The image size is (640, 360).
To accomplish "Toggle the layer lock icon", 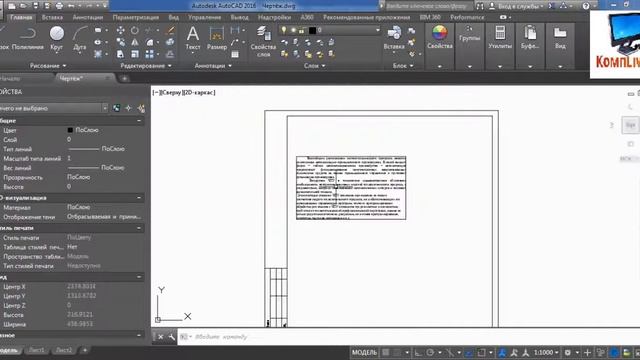I will 302,30.
